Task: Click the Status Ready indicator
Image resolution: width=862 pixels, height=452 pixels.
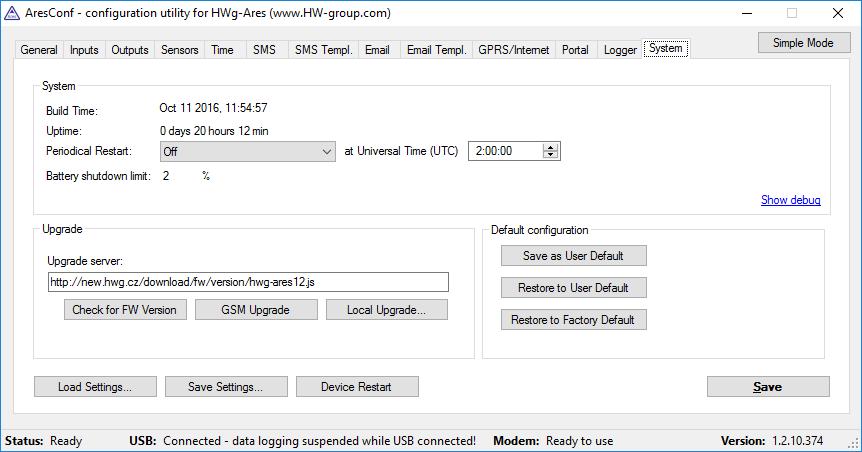Action: tap(43, 441)
